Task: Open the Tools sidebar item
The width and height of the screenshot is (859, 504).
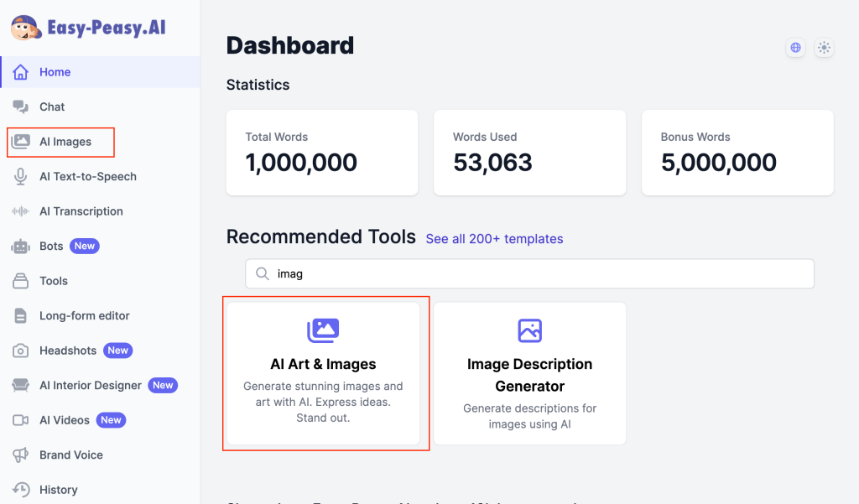Action: point(54,281)
